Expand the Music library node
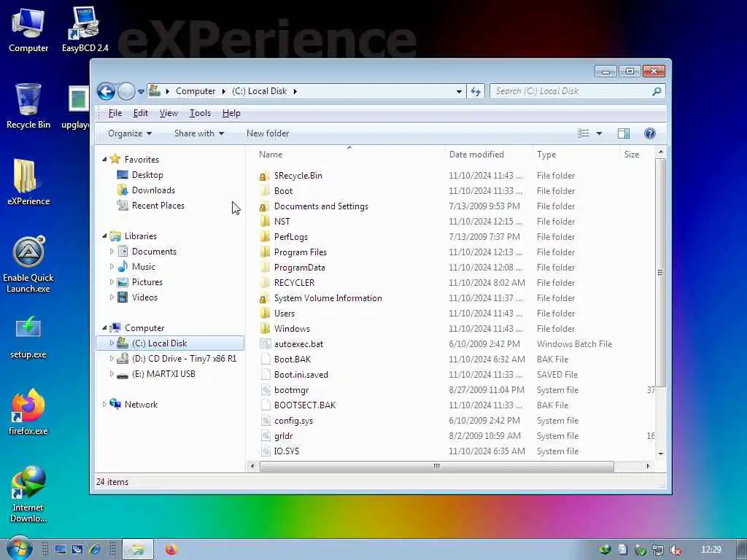Image resolution: width=747 pixels, height=560 pixels. coord(112,267)
